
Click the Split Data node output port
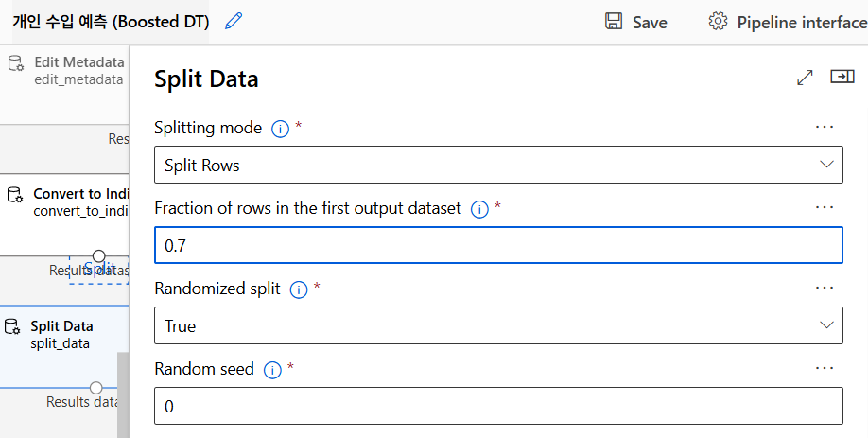(95, 388)
